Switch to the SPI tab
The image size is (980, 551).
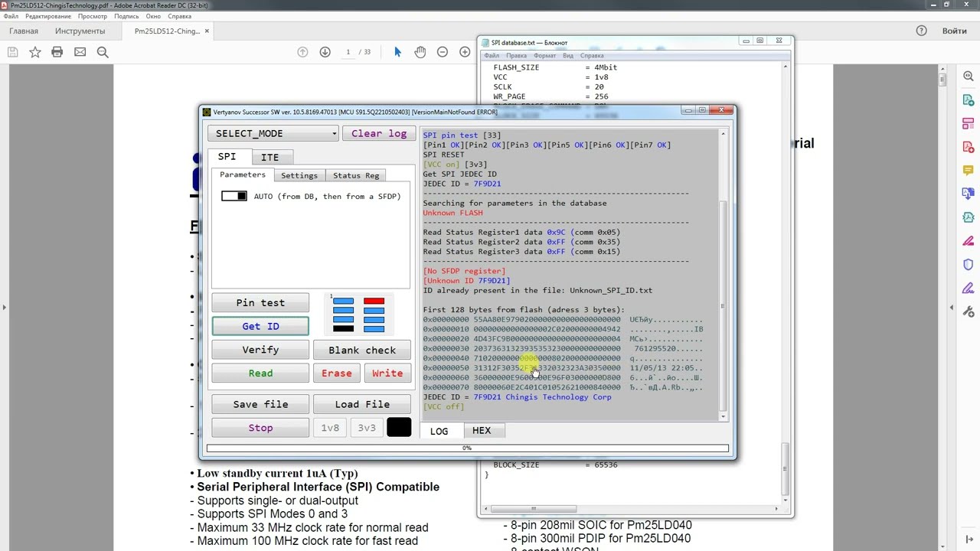click(227, 157)
